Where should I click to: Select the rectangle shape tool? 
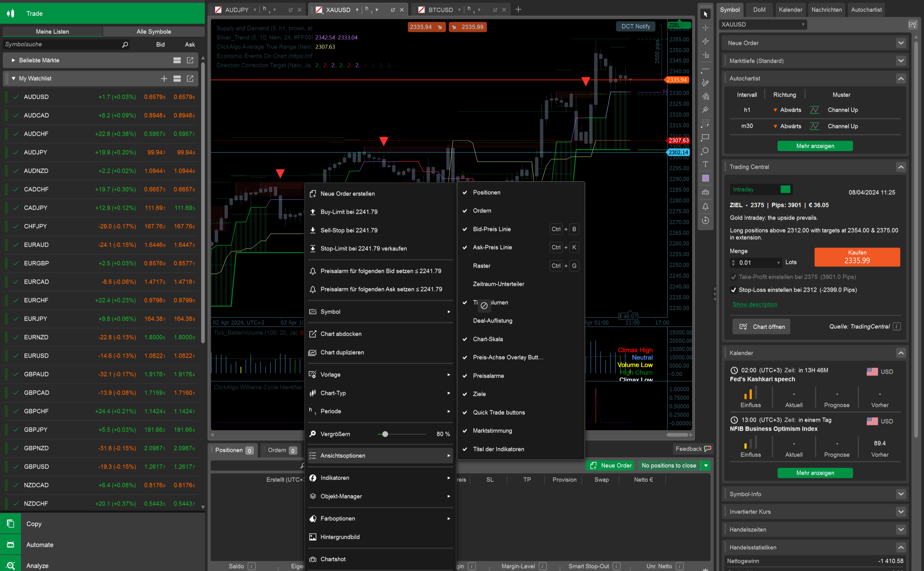[705, 137]
